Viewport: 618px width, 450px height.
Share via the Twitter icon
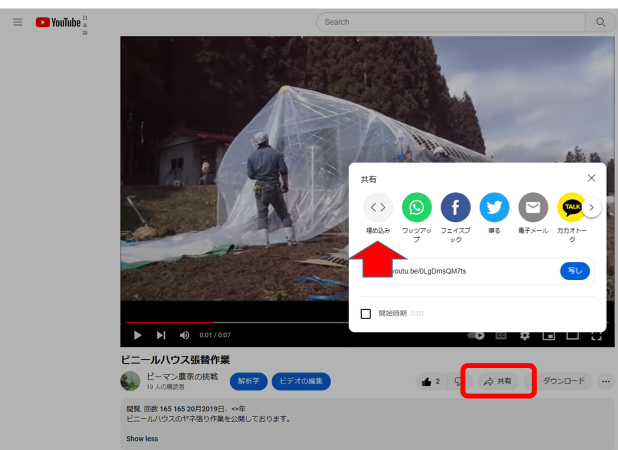[494, 208]
